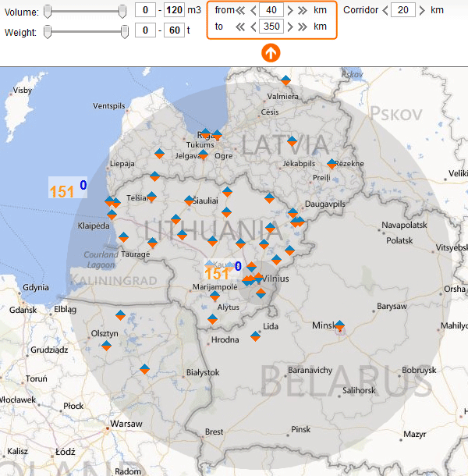Decrease 'from' distance with single left arrow
The width and height of the screenshot is (468, 476).
tap(253, 11)
